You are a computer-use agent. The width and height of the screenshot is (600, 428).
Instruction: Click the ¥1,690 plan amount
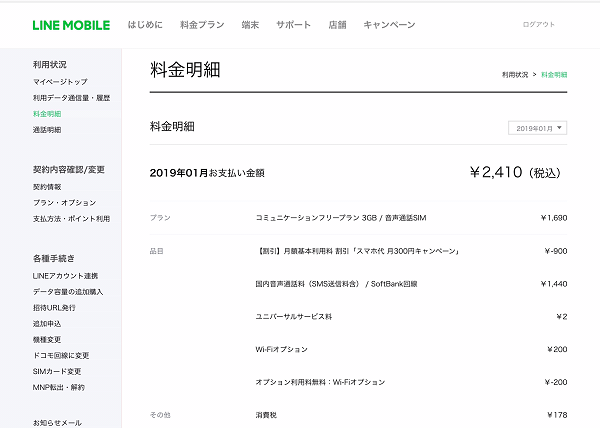(554, 218)
